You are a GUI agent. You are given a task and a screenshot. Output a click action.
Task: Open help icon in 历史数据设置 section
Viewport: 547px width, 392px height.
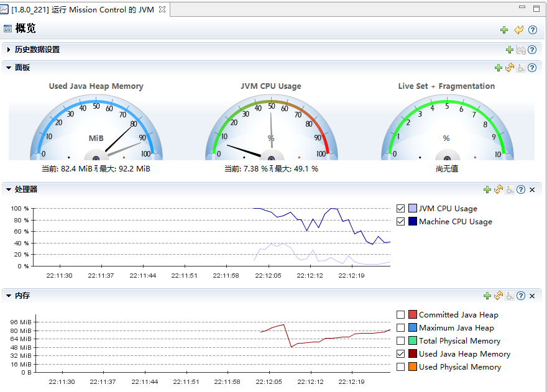point(532,50)
